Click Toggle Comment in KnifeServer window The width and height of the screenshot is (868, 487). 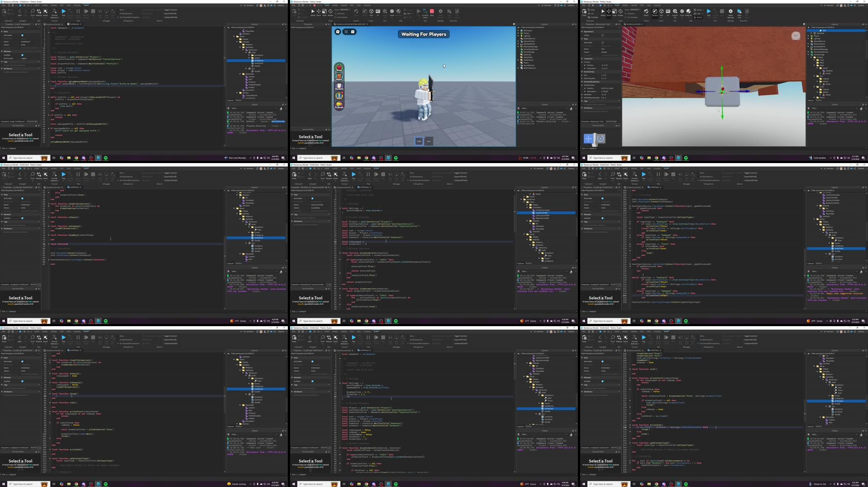pos(170,10)
